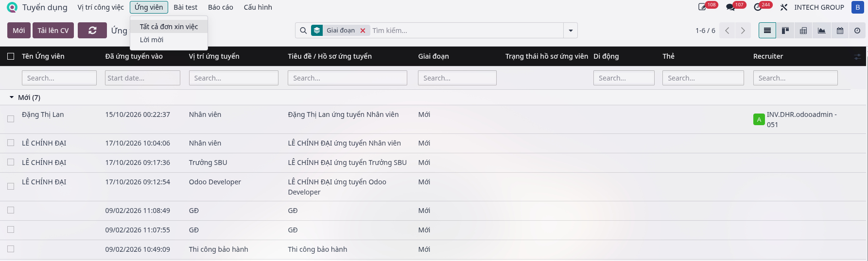Click the Odoo Developer position cell

[215, 182]
